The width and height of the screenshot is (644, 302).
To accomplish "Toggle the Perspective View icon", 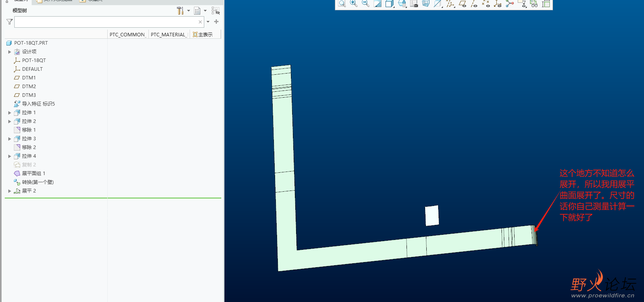I will click(x=426, y=4).
